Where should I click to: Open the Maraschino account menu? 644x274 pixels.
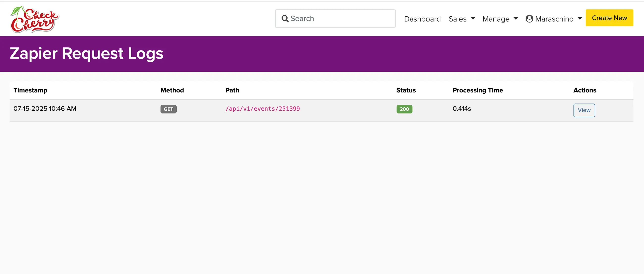[554, 19]
